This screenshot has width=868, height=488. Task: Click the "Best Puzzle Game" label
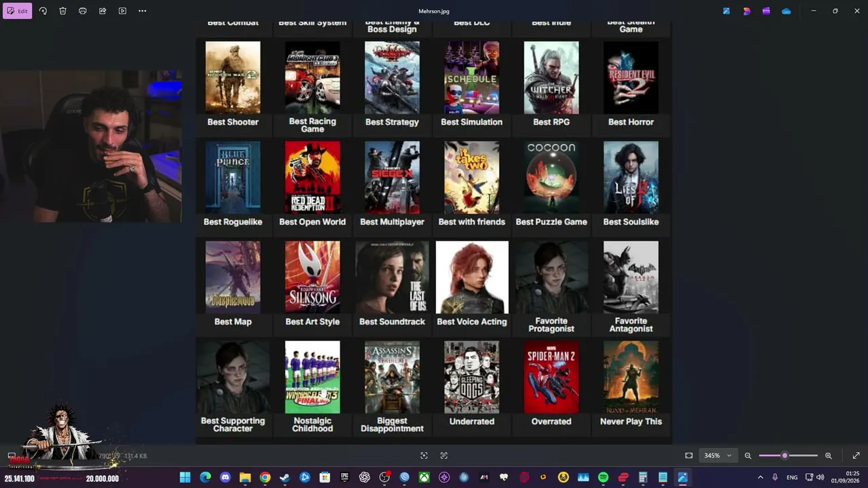[x=551, y=222]
